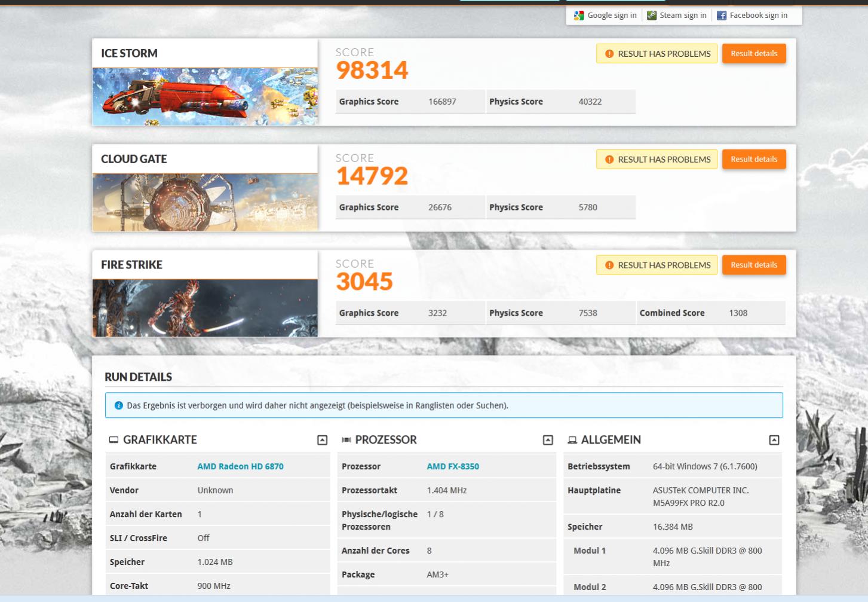Click the Anzahl der Karten row label
Screen dimensions: 868x602
click(146, 514)
